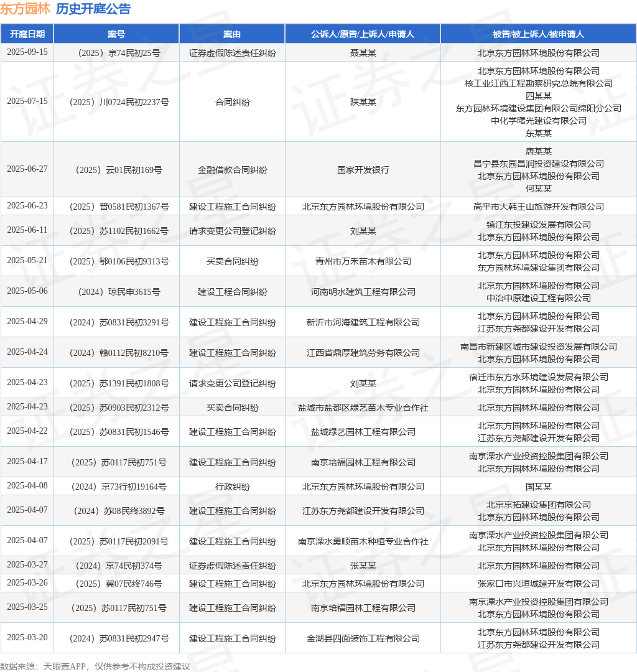
Task: Click date cell 2025-07-15
Action: (27, 101)
